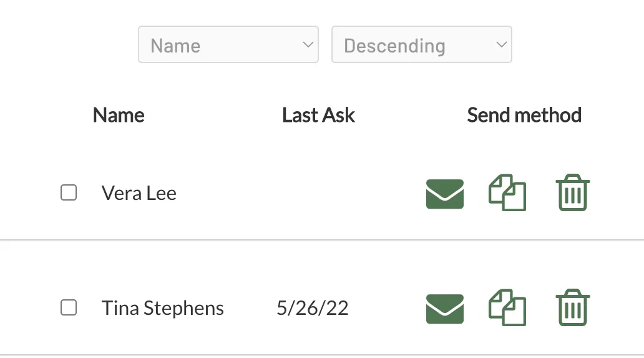Screen dimensions: 644x358
Task: Delete Tina Stephens using trash icon
Action: point(573,307)
